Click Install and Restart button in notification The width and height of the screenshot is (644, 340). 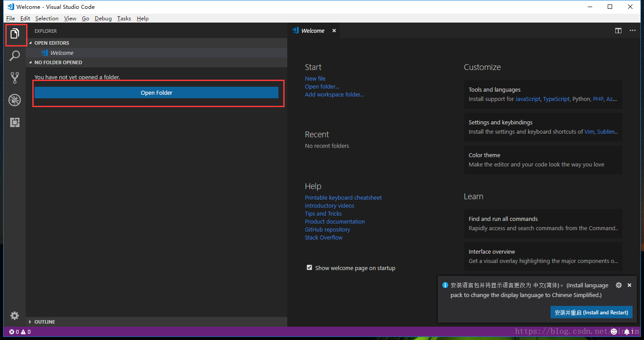point(591,312)
